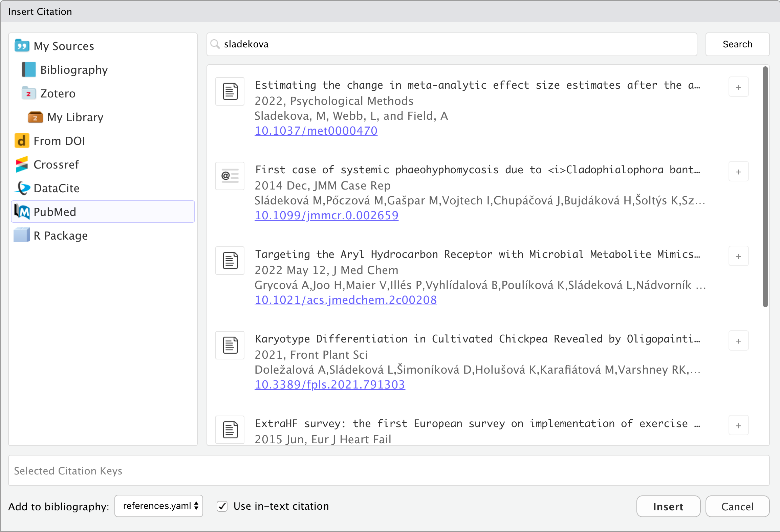Select My Sources in the sidebar
Viewport: 780px width, 532px height.
click(64, 46)
